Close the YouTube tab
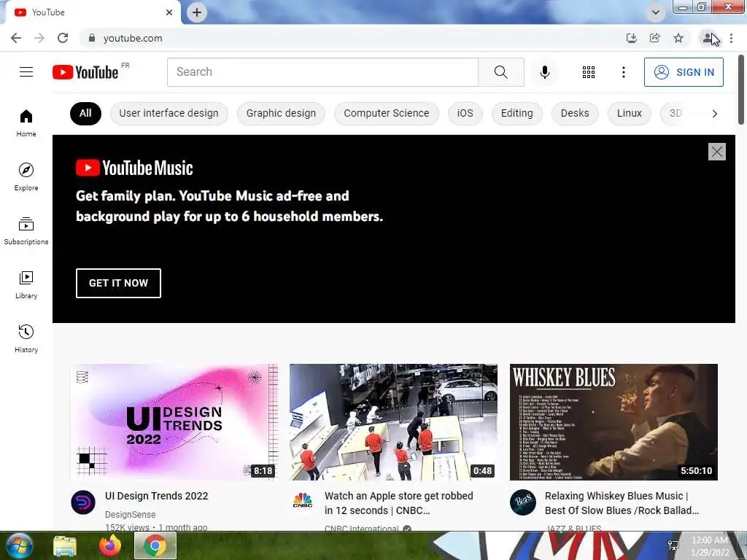Image resolution: width=747 pixels, height=560 pixels. [x=169, y=12]
